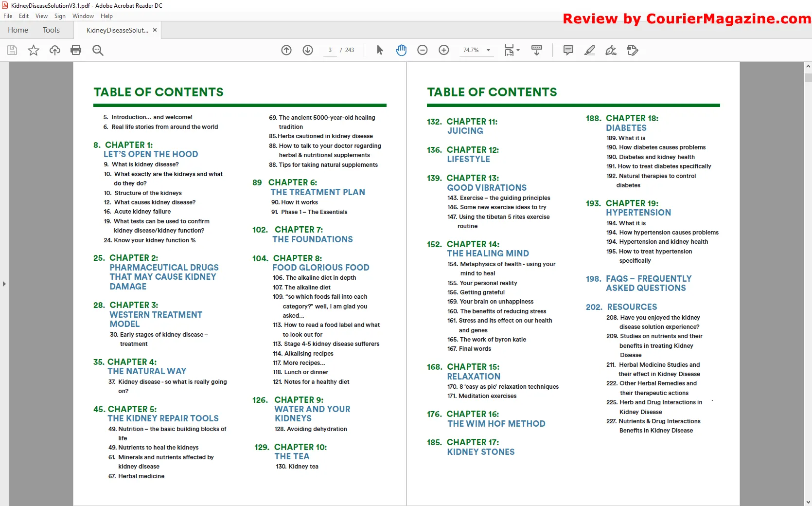Click '6. Real life stories from around the world'

pos(160,127)
